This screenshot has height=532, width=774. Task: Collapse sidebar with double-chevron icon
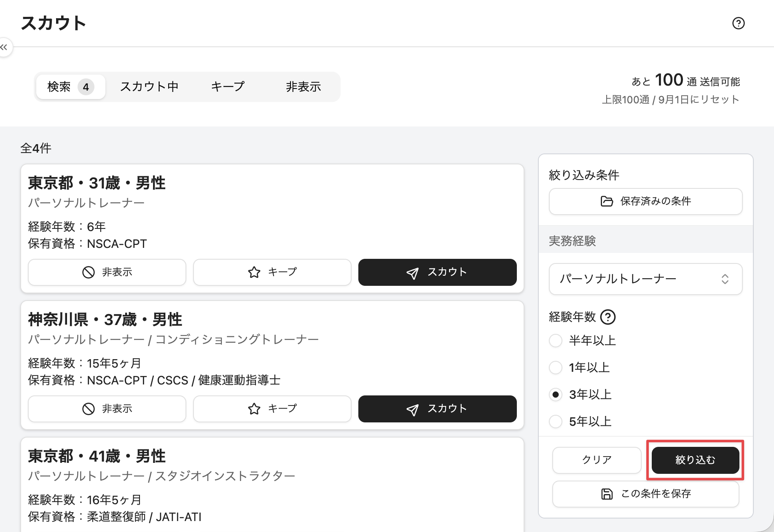(4, 47)
